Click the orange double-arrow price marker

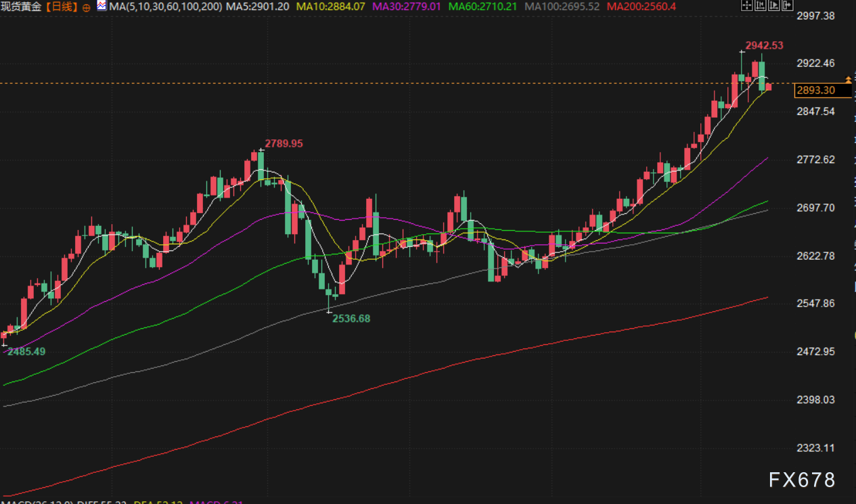(x=849, y=81)
